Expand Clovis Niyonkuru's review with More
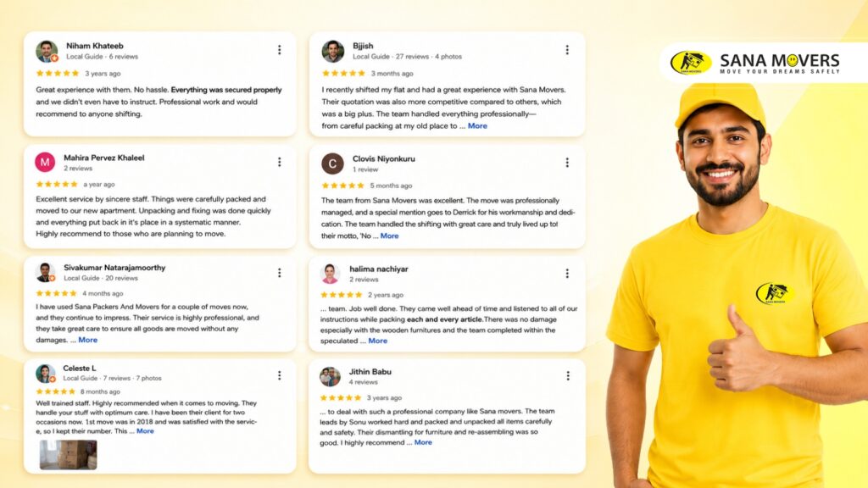Image resolution: width=868 pixels, height=488 pixels. (x=389, y=236)
